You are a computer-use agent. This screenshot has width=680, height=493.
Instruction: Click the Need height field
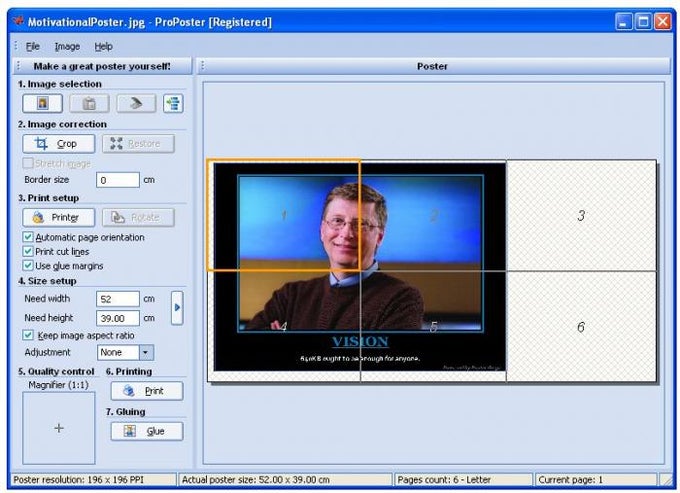(x=118, y=318)
